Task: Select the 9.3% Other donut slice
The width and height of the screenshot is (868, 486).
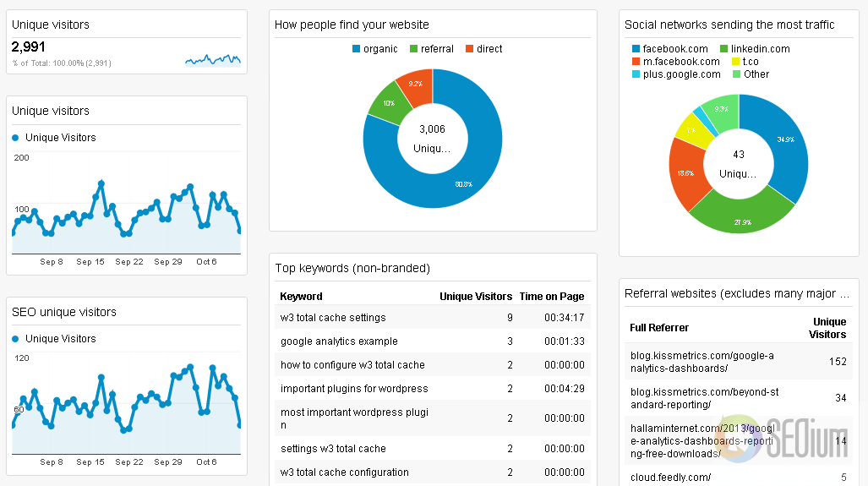Action: coord(721,110)
